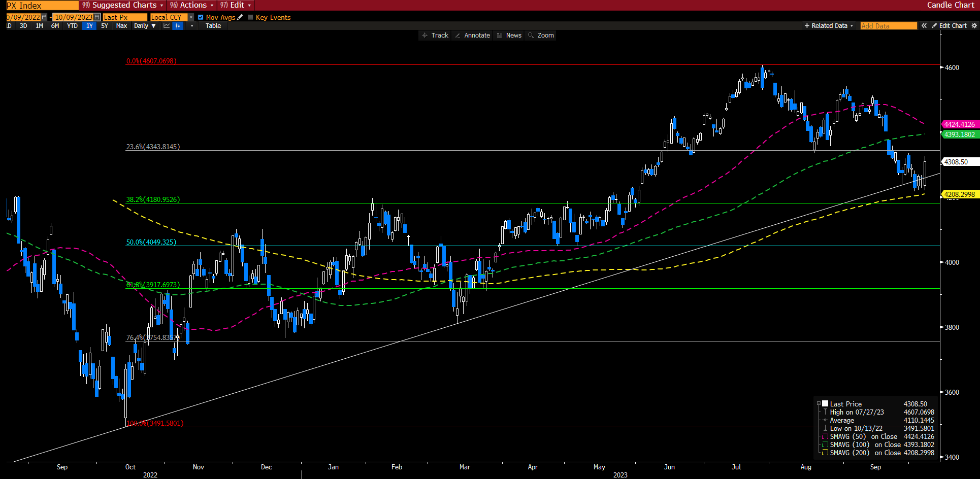Edit moving averages with the pencil icon
The width and height of the screenshot is (980, 479).
(x=240, y=17)
